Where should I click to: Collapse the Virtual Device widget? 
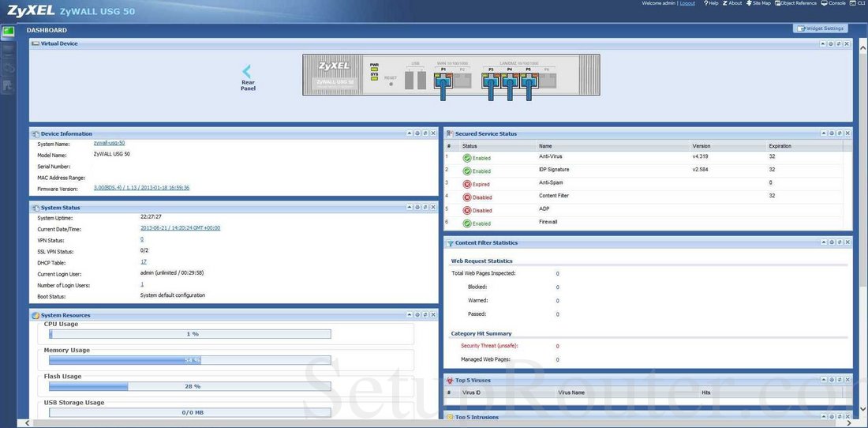click(823, 43)
